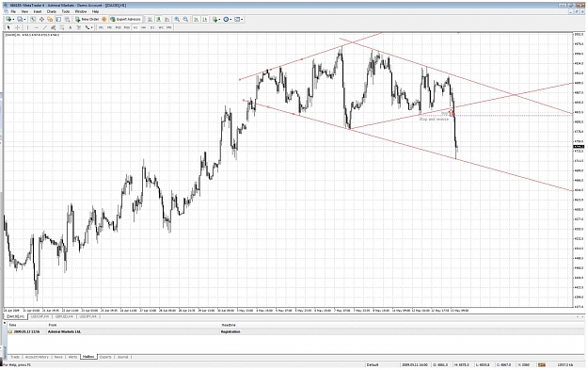Expand the Periodicity dropdown arrow
Viewport: 588px width, 370px height.
[231, 19]
